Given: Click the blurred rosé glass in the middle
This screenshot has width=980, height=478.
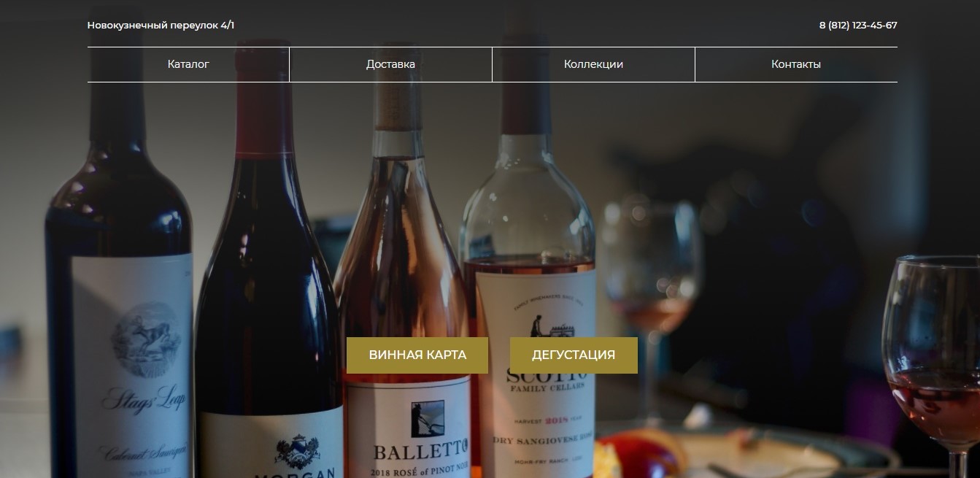Looking at the screenshot, I should pos(650,285).
